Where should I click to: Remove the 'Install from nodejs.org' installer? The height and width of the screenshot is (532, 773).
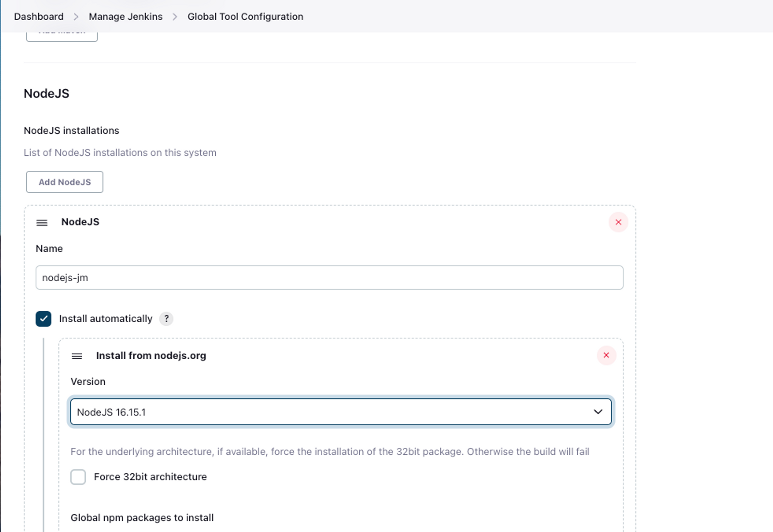[x=606, y=355]
